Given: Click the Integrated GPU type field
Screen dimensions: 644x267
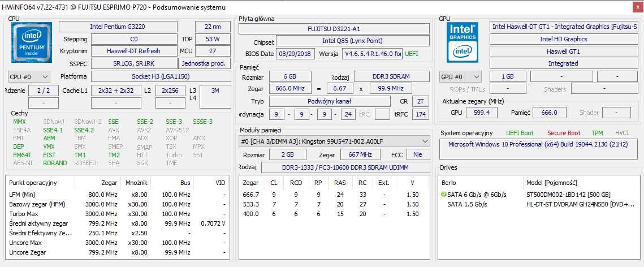Looking at the screenshot, I should [x=564, y=63].
